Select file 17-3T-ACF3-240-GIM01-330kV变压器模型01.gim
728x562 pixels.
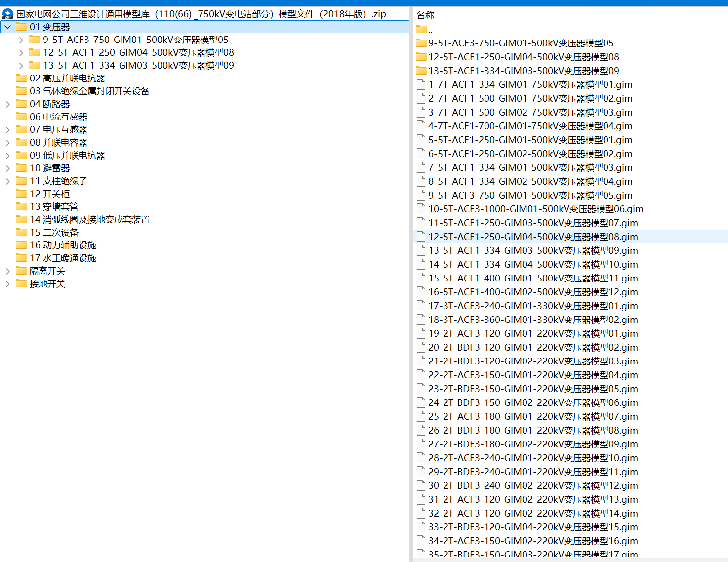tap(533, 306)
